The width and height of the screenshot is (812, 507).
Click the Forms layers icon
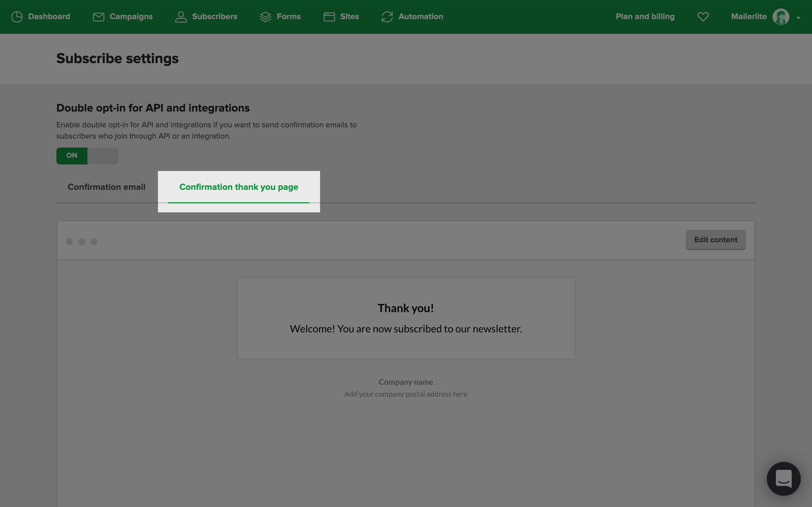pyautogui.click(x=265, y=17)
